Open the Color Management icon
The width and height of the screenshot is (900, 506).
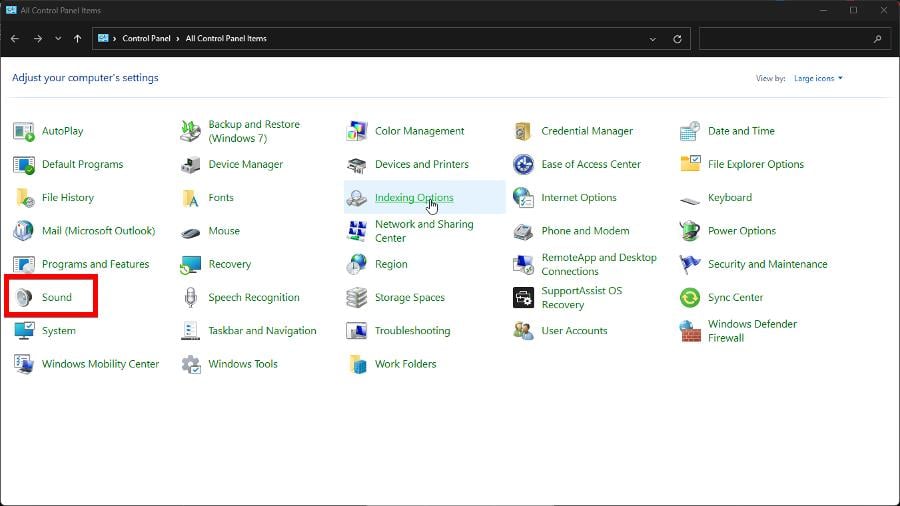357,131
